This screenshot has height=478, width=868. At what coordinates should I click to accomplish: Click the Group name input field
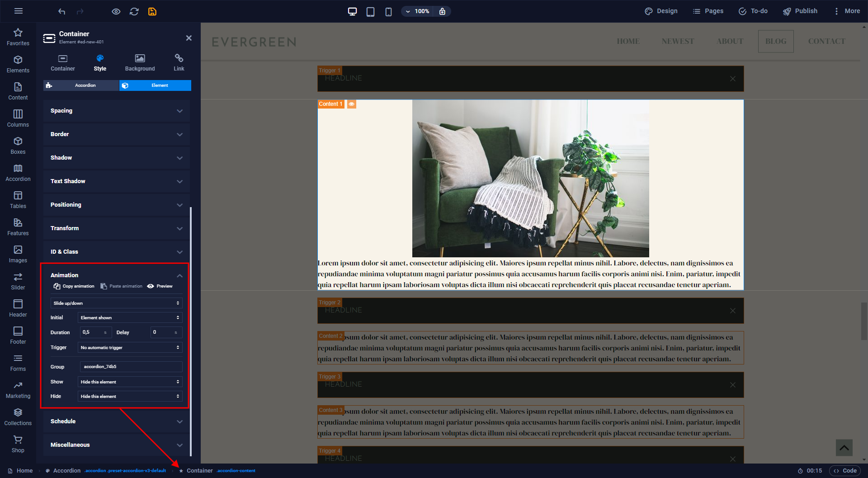pos(131,367)
